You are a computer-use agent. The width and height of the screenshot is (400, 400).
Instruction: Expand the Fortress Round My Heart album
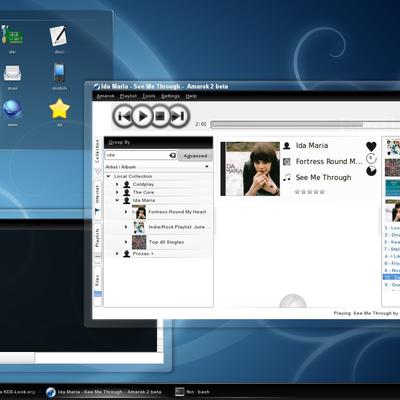[126, 212]
